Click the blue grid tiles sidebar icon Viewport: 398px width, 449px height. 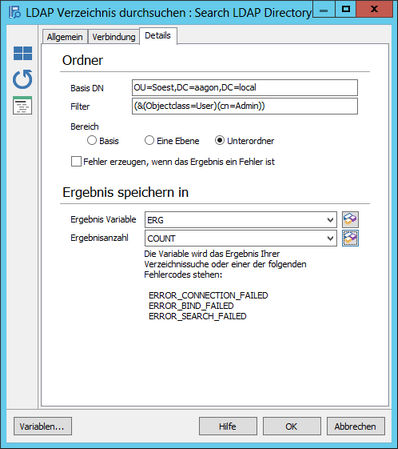(x=23, y=53)
